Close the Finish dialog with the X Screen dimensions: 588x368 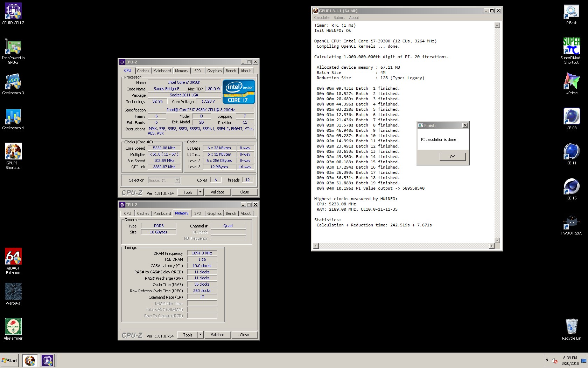[465, 125]
